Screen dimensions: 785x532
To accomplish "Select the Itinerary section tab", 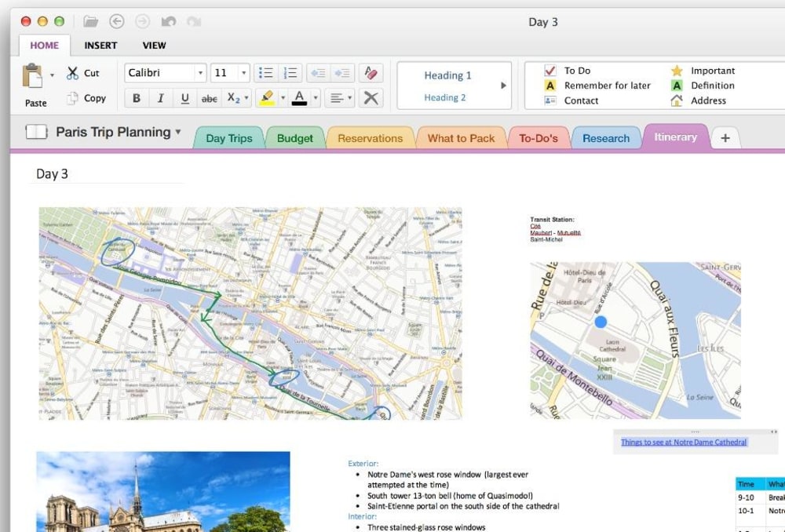I will point(675,137).
